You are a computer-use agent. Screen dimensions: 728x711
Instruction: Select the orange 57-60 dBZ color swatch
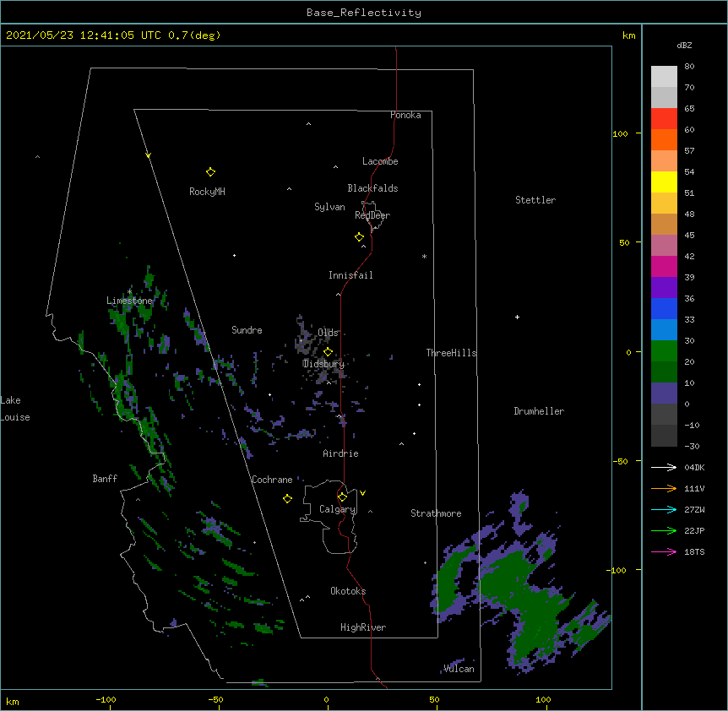pos(664,139)
